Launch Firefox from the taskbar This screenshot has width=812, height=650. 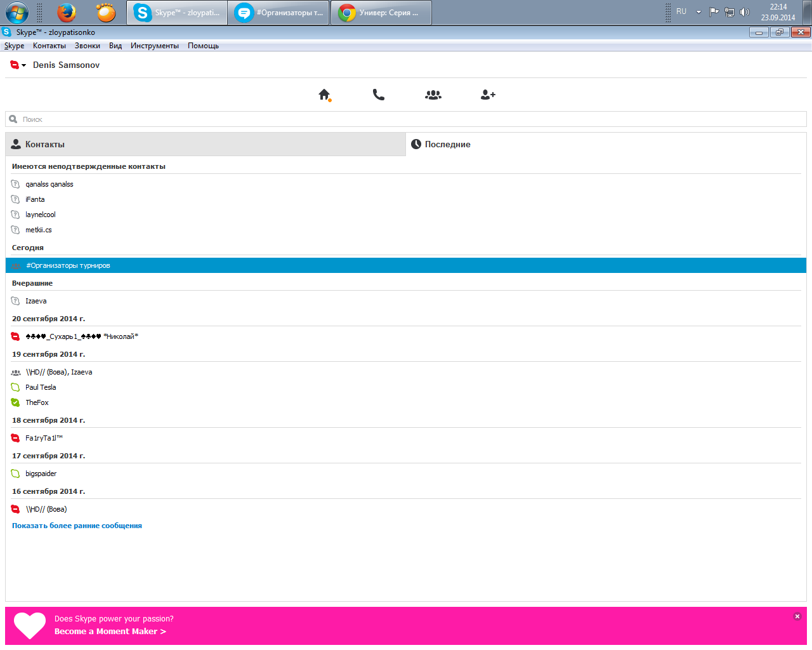point(66,12)
